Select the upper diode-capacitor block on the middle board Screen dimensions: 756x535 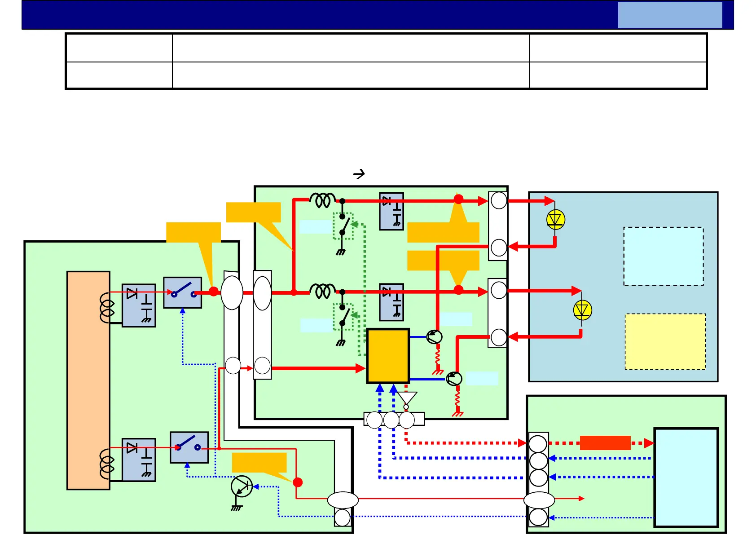click(391, 212)
